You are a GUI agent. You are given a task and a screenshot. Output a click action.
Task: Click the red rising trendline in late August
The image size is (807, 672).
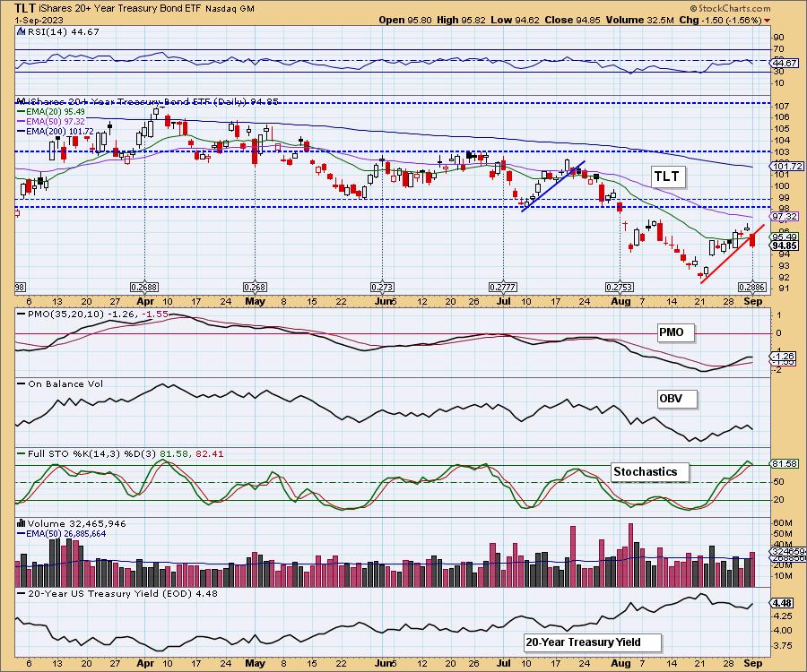733,254
